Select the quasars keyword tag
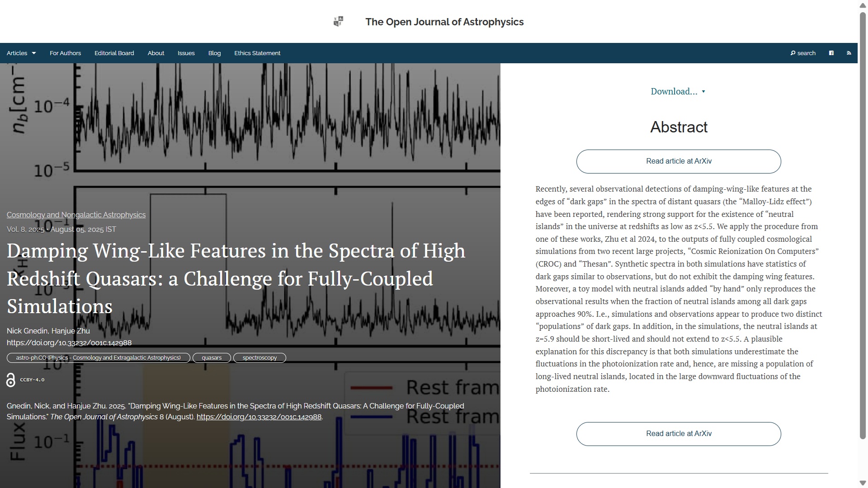 (x=212, y=358)
